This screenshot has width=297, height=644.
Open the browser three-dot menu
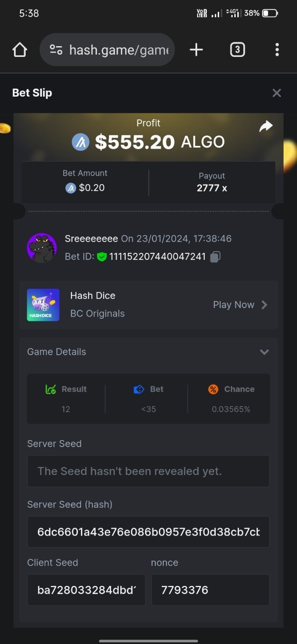[x=277, y=50]
